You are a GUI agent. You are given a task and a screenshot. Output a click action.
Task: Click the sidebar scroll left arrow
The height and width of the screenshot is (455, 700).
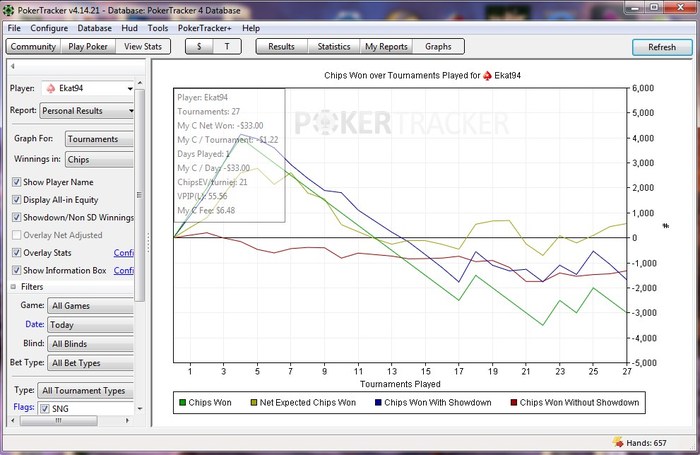click(x=12, y=421)
